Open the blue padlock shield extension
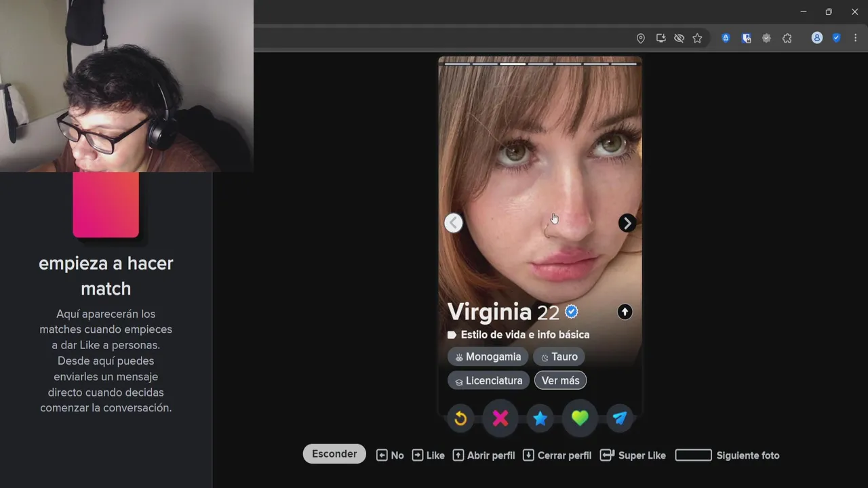This screenshot has width=868, height=488. point(726,38)
